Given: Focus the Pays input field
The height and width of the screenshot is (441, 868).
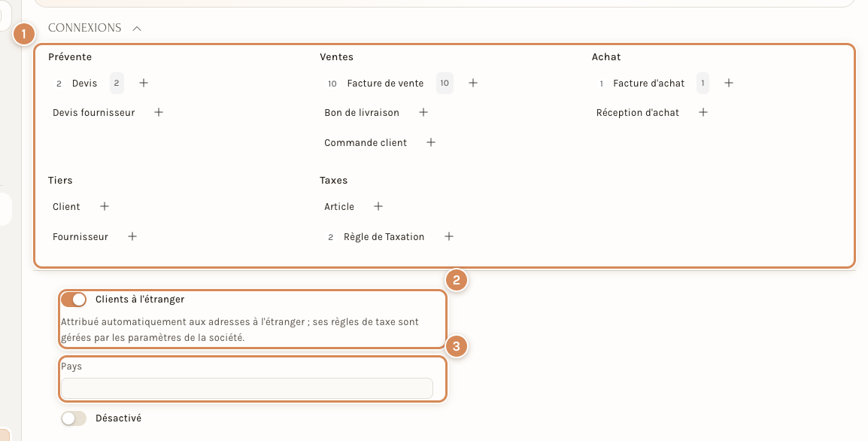Looking at the screenshot, I should (247, 388).
